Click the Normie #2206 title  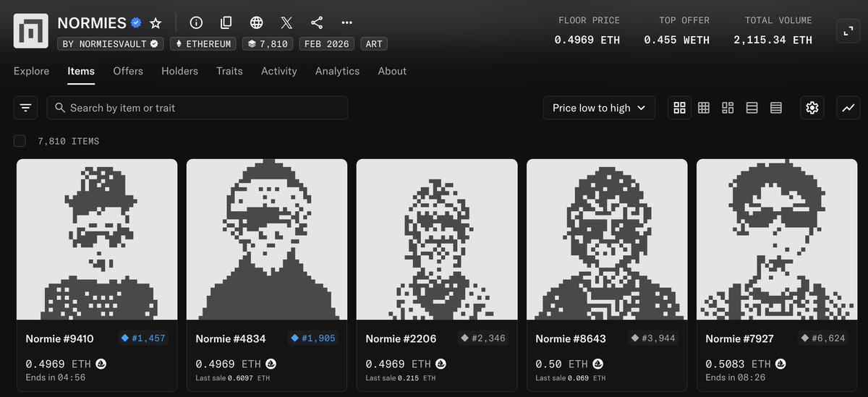(x=401, y=338)
